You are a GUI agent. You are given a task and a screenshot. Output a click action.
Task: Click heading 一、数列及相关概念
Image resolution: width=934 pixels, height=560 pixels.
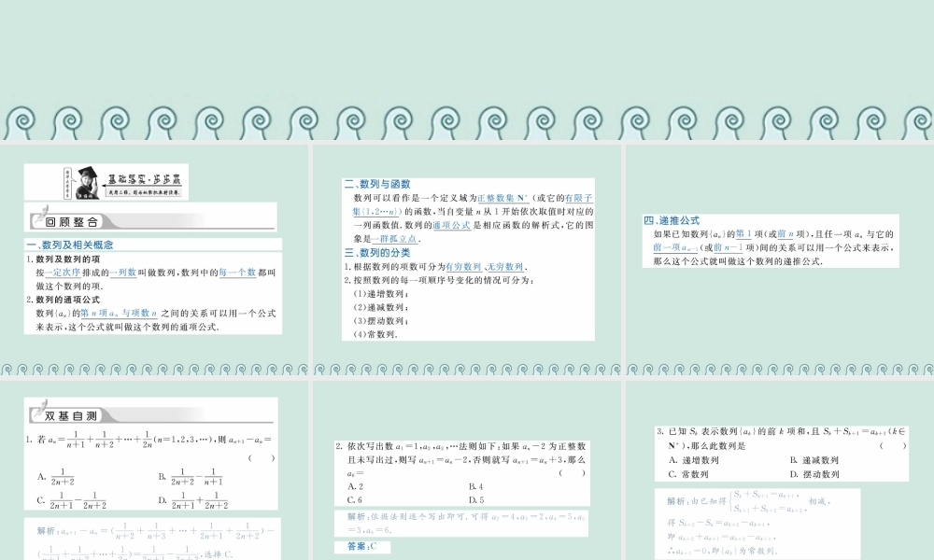coord(70,245)
